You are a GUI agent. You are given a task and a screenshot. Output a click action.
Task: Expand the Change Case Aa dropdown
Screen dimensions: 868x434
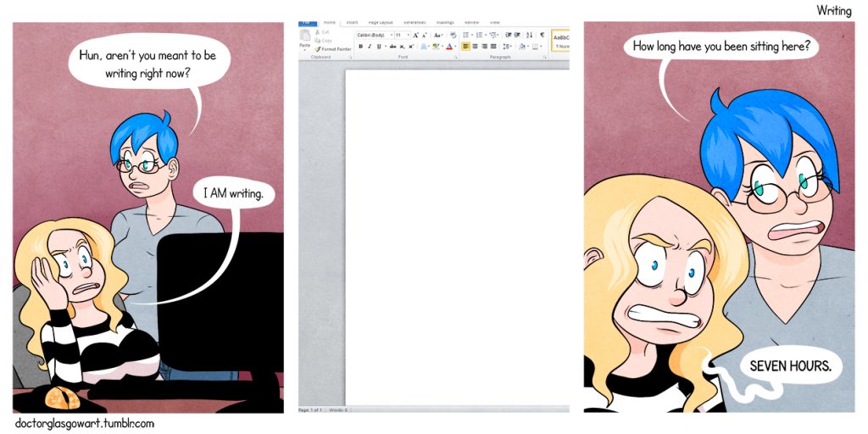pos(438,35)
